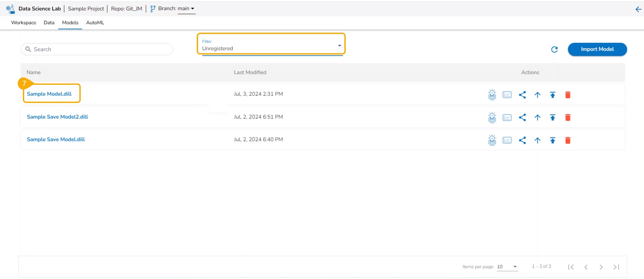
Task: Click the Import Model button
Action: (x=597, y=49)
